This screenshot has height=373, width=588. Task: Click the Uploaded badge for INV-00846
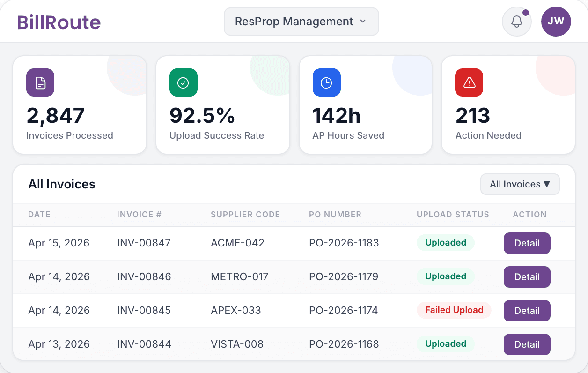coord(445,276)
